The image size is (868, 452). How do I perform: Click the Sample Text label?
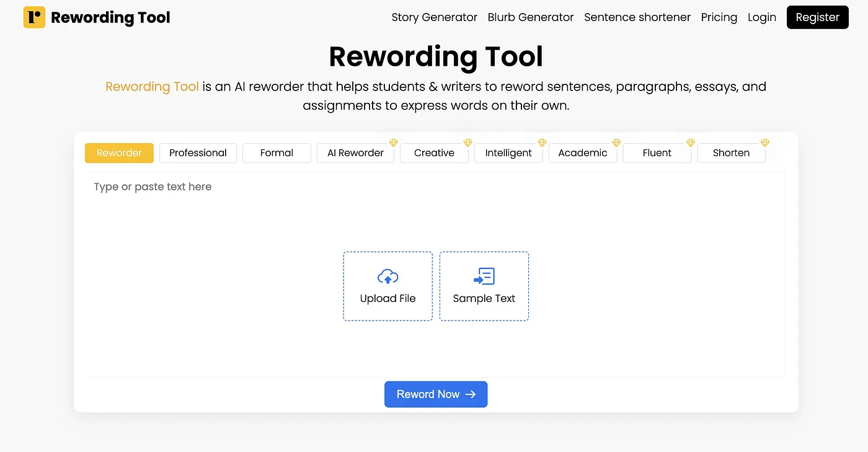coord(484,298)
